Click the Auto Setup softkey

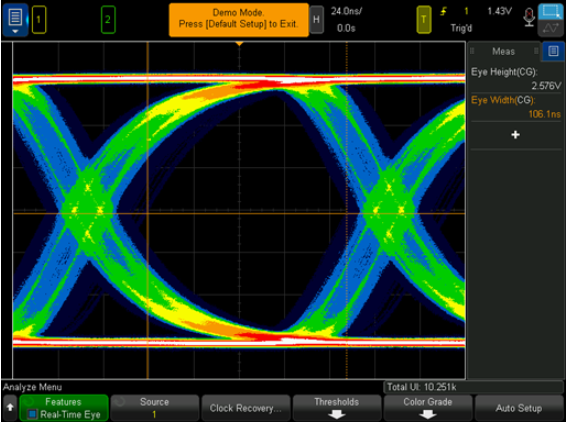coord(519,408)
